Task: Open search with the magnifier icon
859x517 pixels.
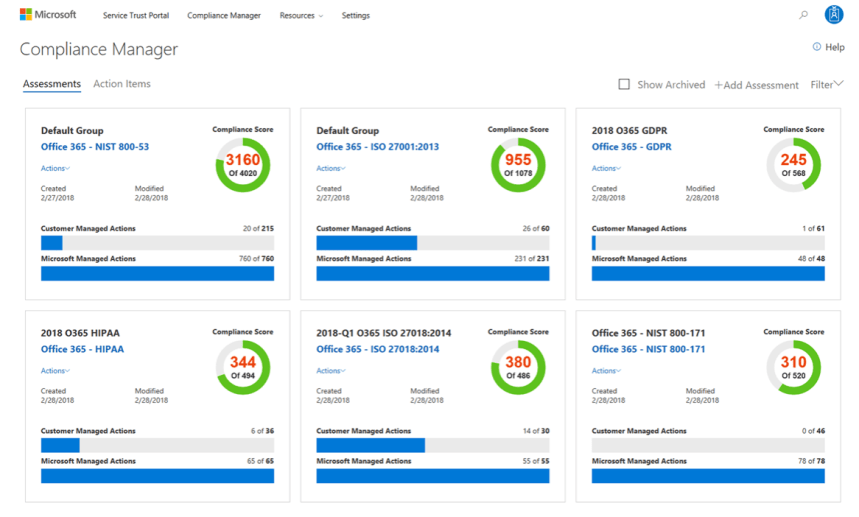Action: coord(803,16)
